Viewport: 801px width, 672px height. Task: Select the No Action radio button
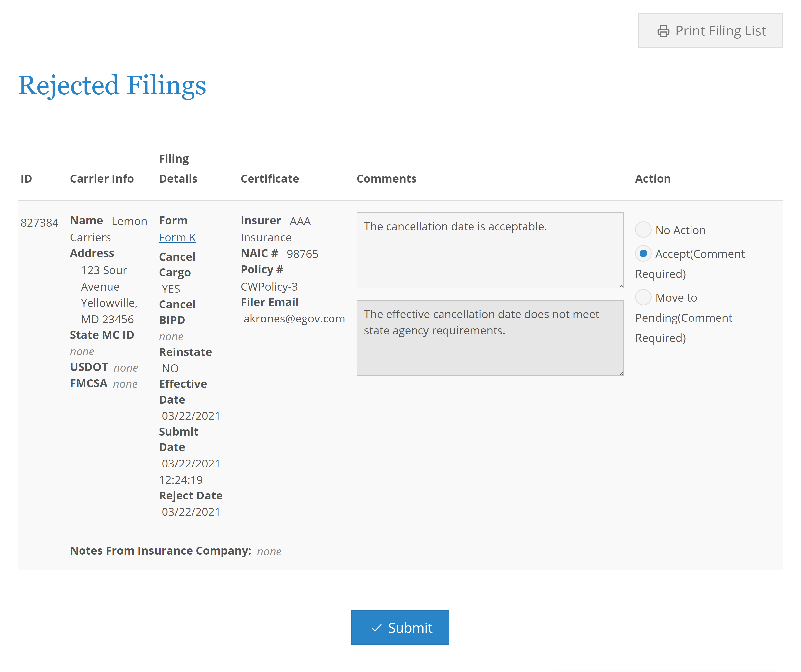(643, 229)
